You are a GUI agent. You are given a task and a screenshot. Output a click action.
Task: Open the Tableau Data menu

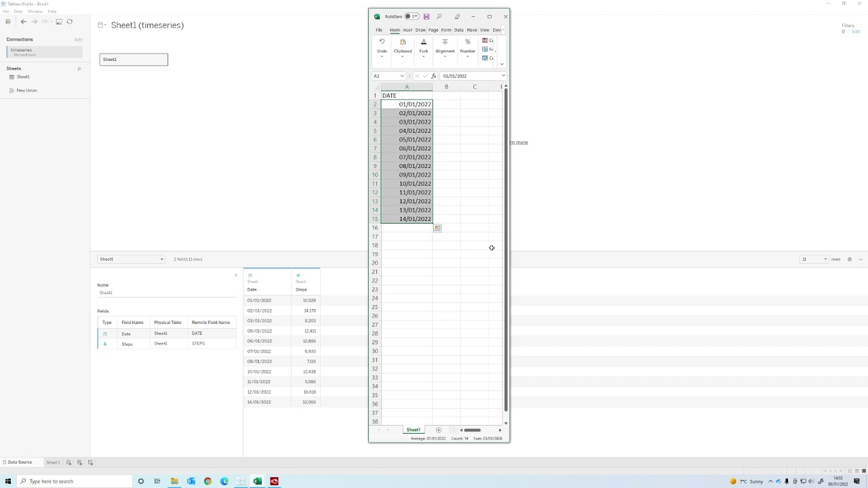[x=18, y=12]
